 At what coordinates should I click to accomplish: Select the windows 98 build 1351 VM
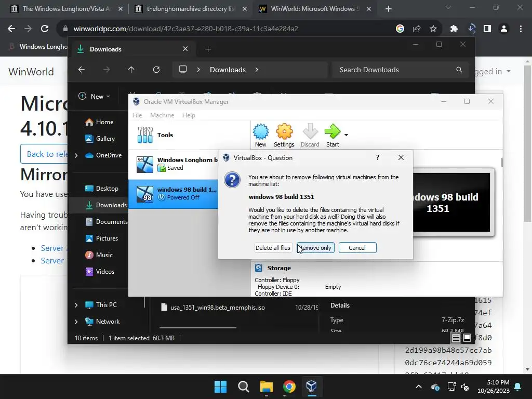174,194
